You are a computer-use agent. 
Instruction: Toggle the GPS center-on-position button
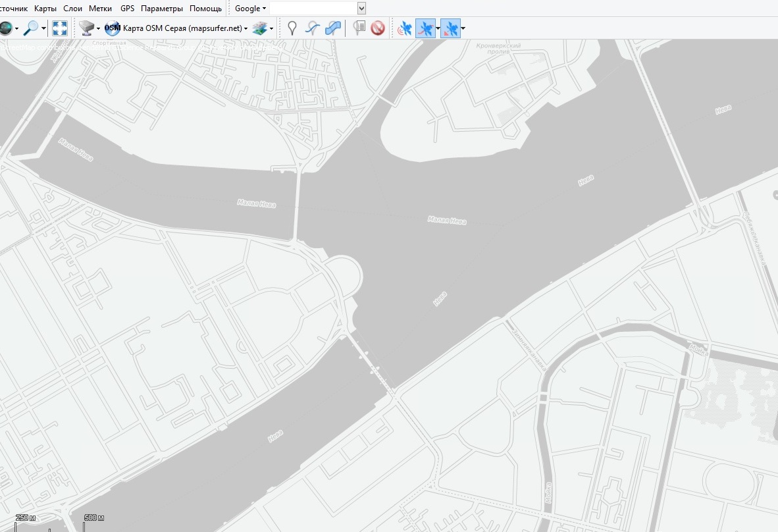point(450,28)
